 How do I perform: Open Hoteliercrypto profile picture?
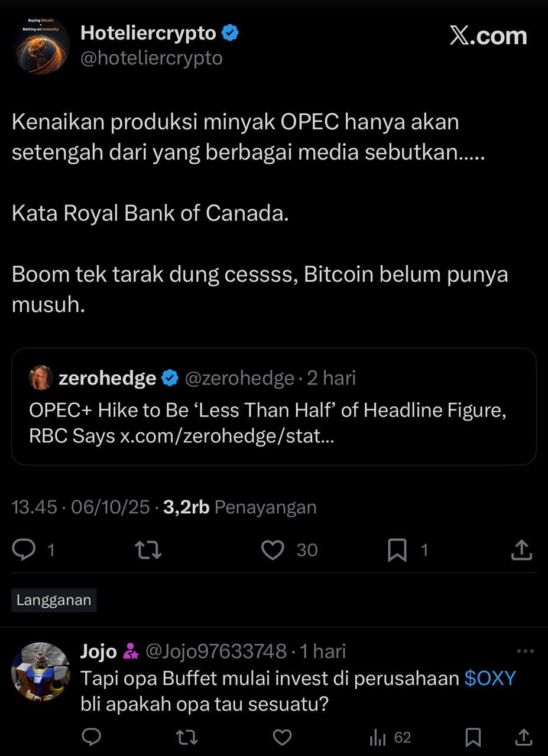click(x=41, y=45)
